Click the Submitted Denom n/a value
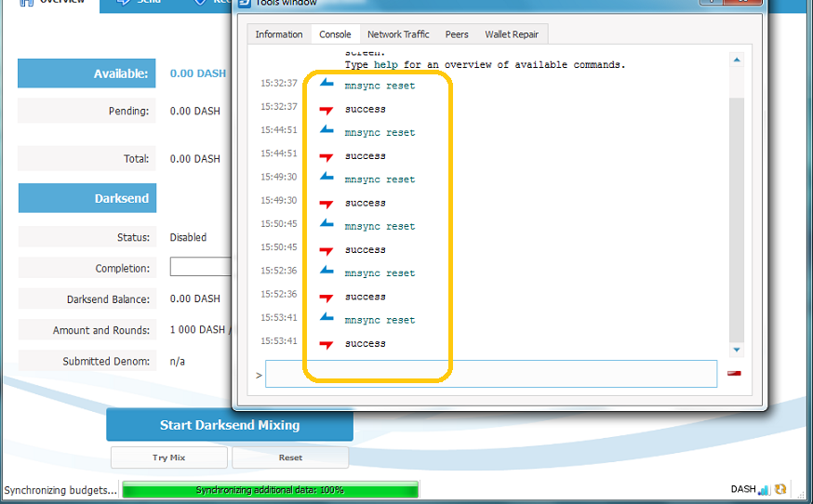The width and height of the screenshot is (813, 504). pos(178,362)
